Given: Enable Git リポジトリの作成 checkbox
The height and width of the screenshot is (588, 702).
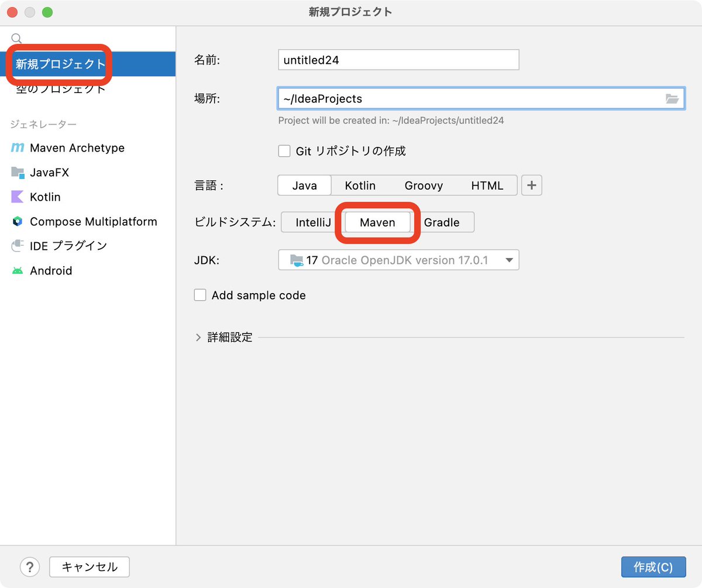Looking at the screenshot, I should click(284, 151).
